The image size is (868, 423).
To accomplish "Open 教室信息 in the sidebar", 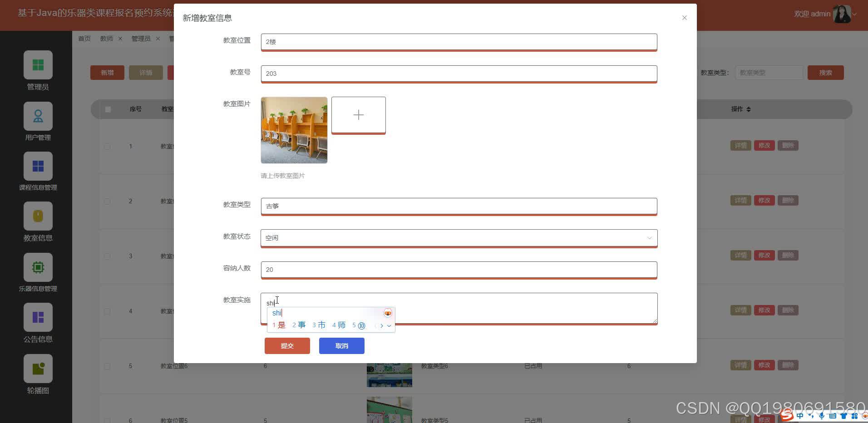I will point(38,216).
